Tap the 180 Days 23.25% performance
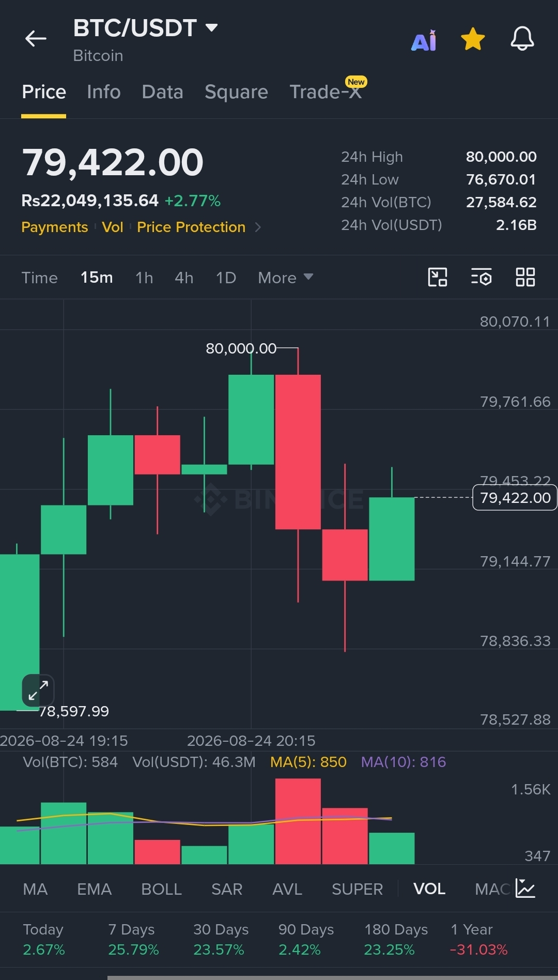558x980 pixels. coord(396,940)
